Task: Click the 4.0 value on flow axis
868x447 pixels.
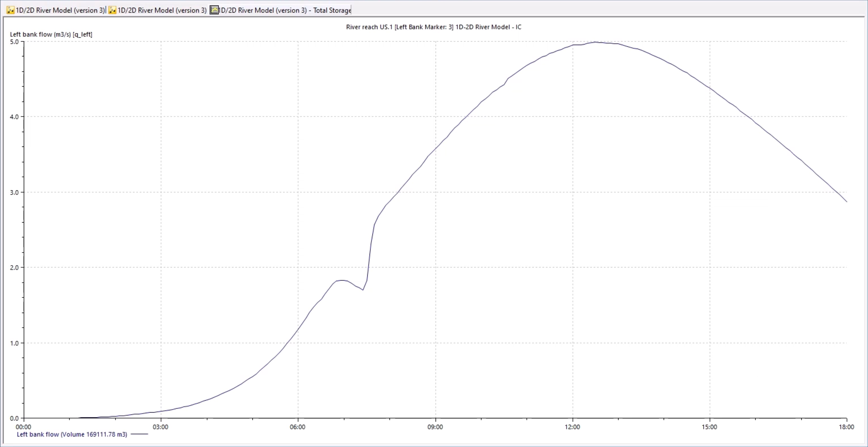Action: 14,117
